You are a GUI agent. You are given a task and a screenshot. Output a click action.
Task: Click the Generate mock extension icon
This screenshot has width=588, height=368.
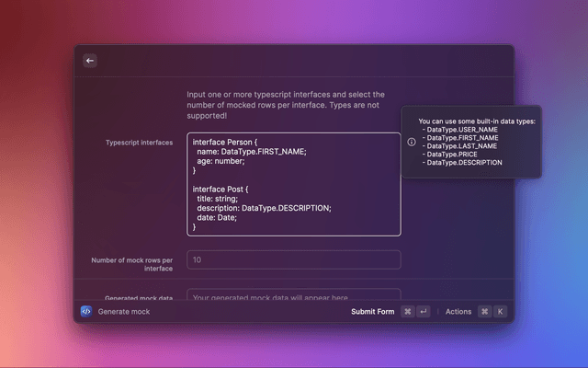click(86, 312)
